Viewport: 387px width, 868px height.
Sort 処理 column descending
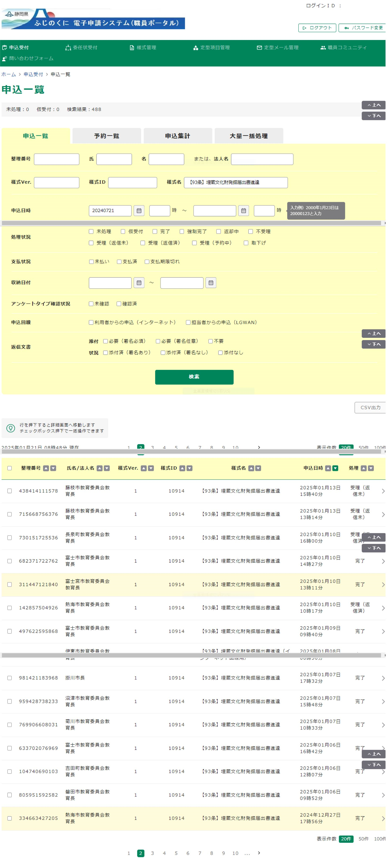coord(370,468)
